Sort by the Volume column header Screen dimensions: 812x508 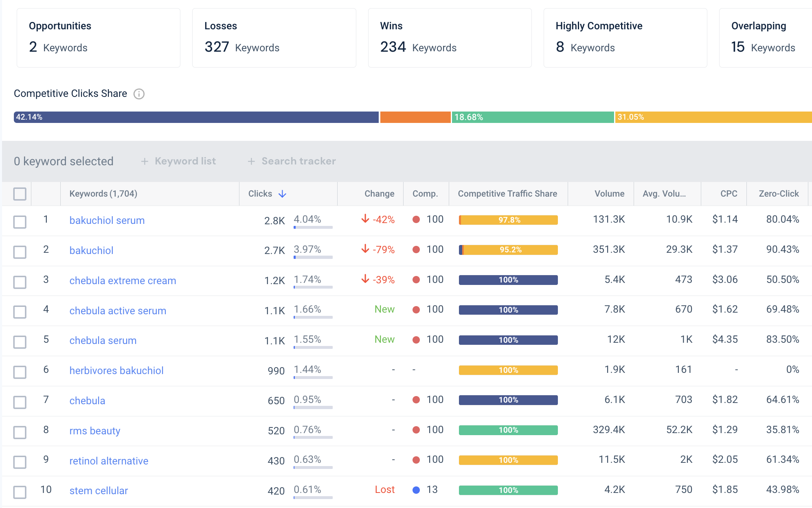(x=609, y=194)
